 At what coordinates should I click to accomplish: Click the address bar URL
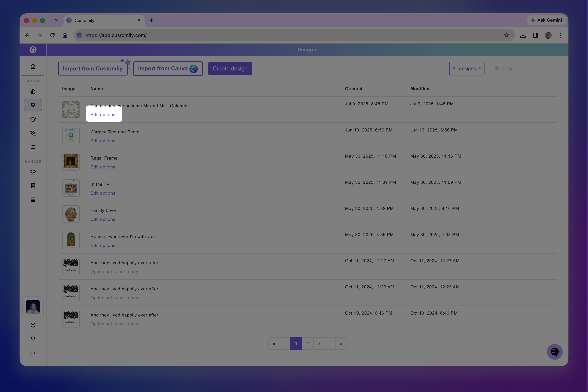coord(116,35)
